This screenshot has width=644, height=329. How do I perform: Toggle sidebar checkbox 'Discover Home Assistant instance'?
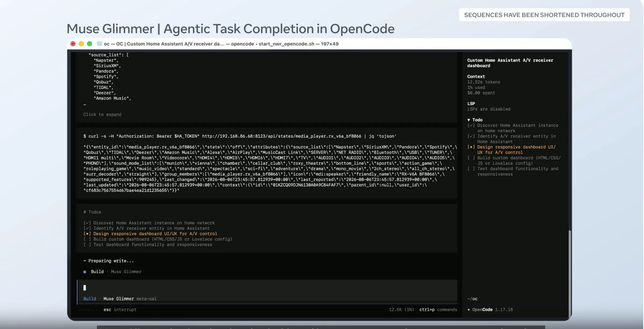(471, 125)
